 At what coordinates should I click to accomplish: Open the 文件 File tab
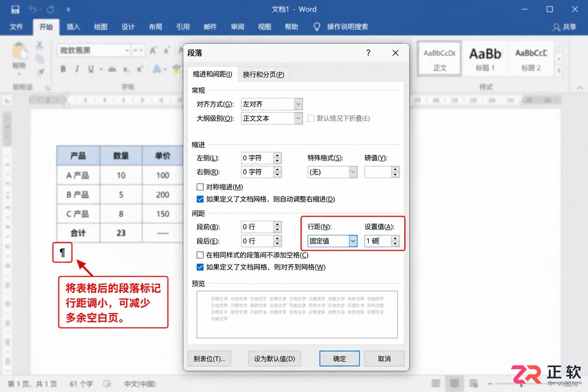(16, 27)
